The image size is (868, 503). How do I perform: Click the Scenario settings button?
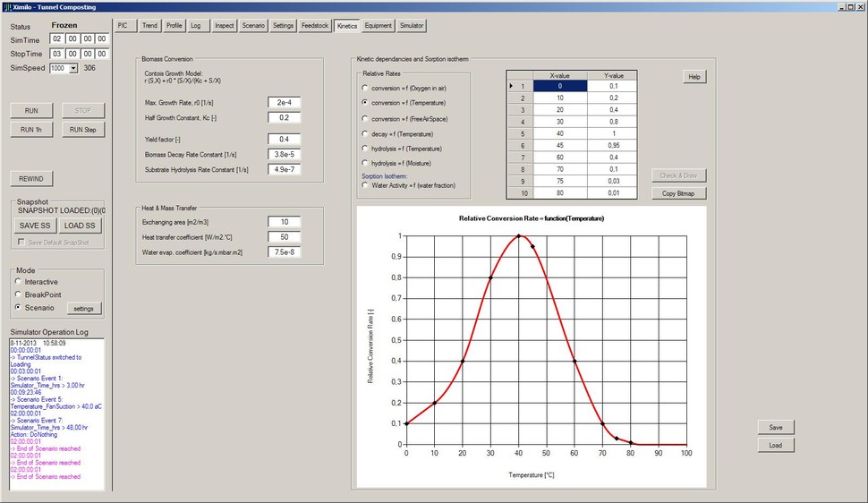point(83,309)
